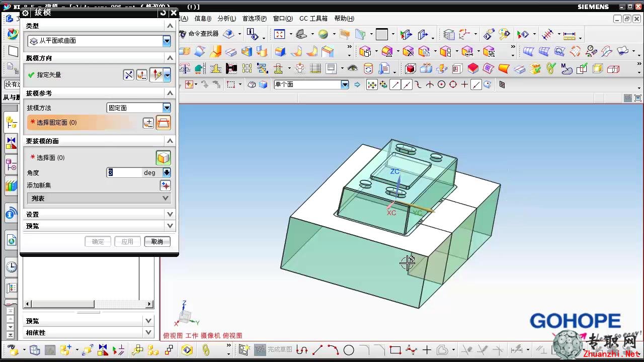
Task: Click the point plus tool in bottom toolbar
Action: click(427, 350)
